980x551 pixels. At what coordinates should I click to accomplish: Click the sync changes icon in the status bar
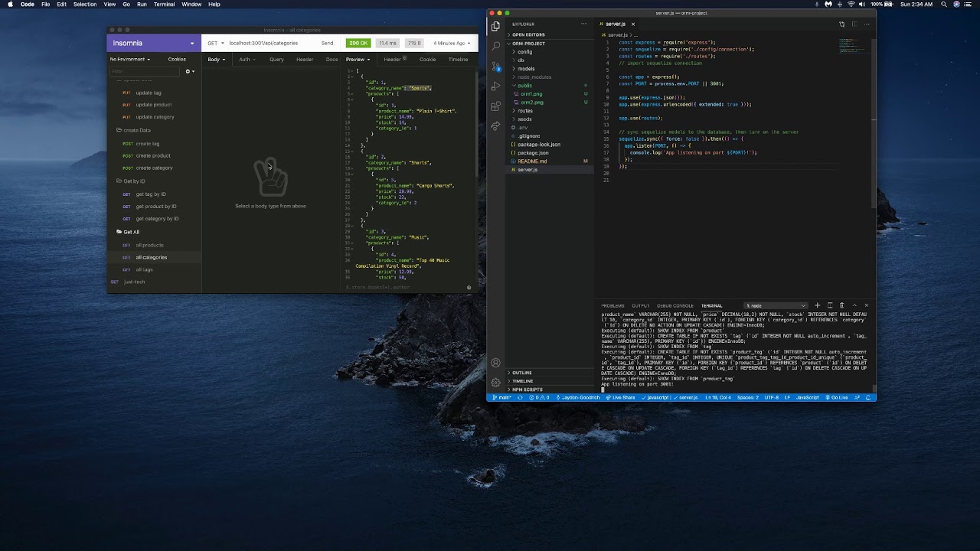click(x=520, y=397)
